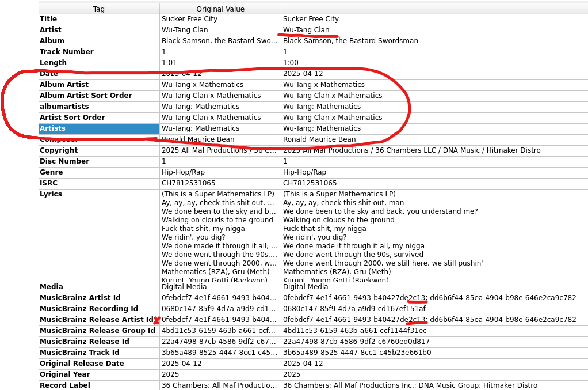This screenshot has height=390, width=588.
Task: Select the "Length" tag name cell
Action: pos(99,62)
